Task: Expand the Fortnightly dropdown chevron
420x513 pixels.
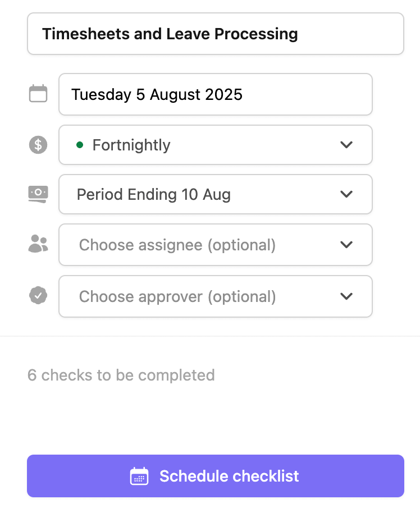Action: pos(346,145)
